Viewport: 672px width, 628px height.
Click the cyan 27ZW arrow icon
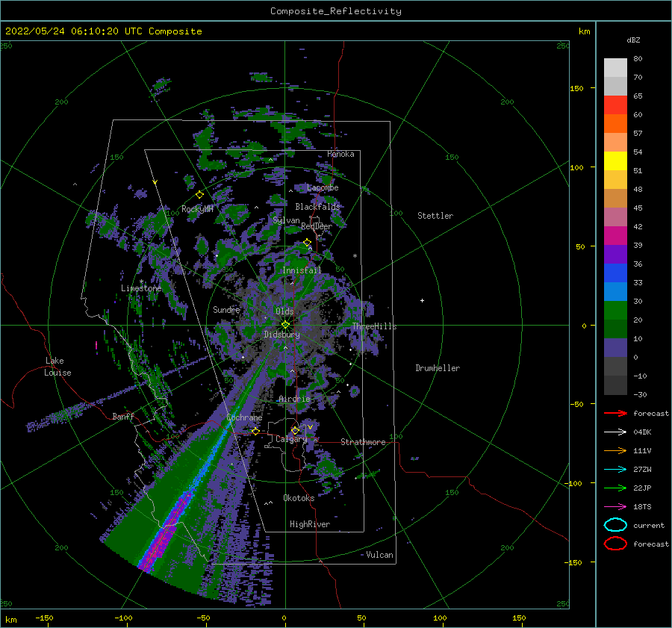[615, 470]
